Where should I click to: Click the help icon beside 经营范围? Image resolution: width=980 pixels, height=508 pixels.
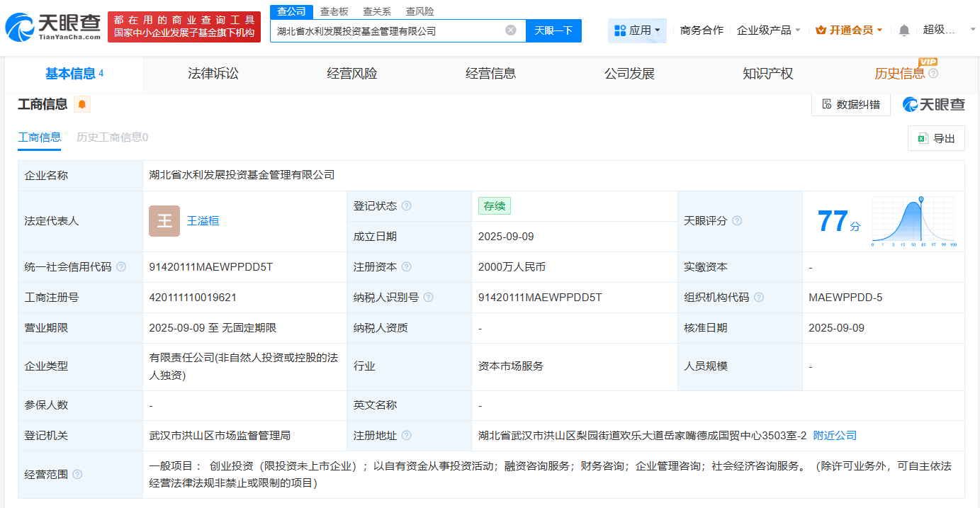click(77, 474)
